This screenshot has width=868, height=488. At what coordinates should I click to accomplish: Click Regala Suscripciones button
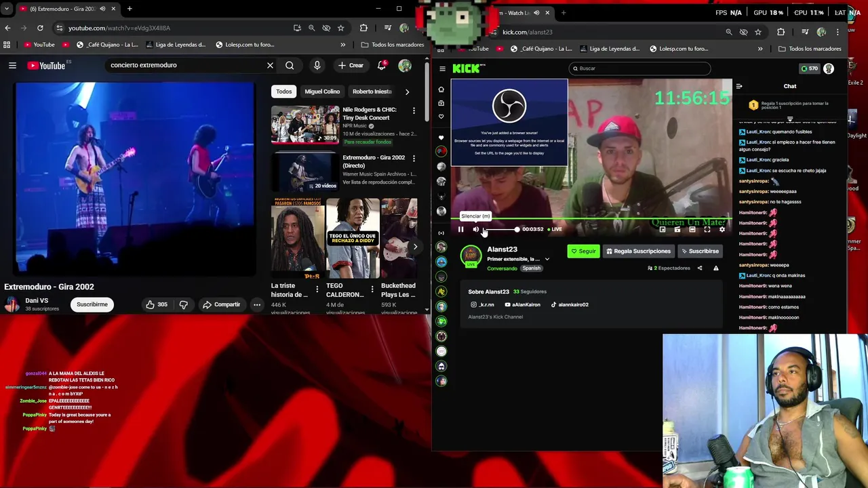[638, 251]
